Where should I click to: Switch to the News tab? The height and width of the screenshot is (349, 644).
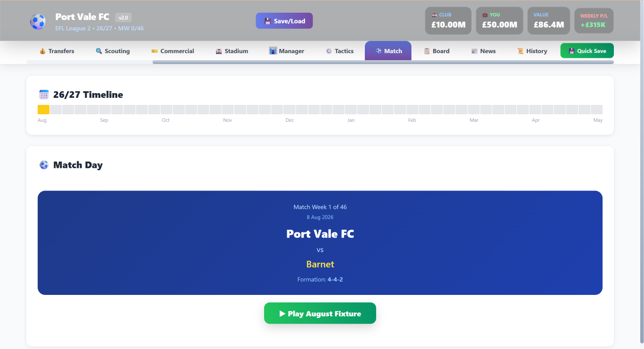(x=483, y=51)
